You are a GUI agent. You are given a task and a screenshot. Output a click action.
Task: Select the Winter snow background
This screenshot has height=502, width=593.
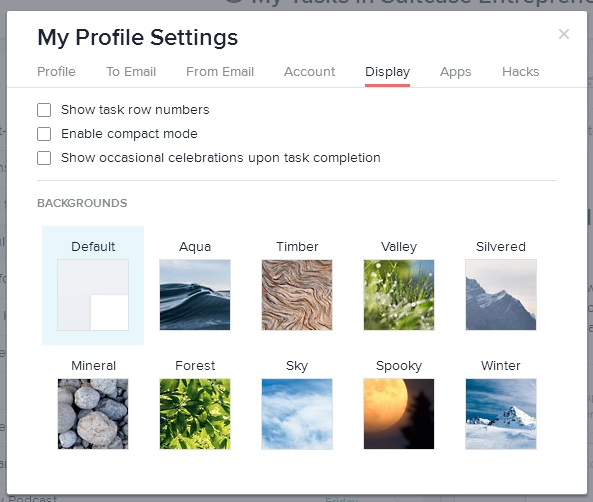pyautogui.click(x=501, y=414)
